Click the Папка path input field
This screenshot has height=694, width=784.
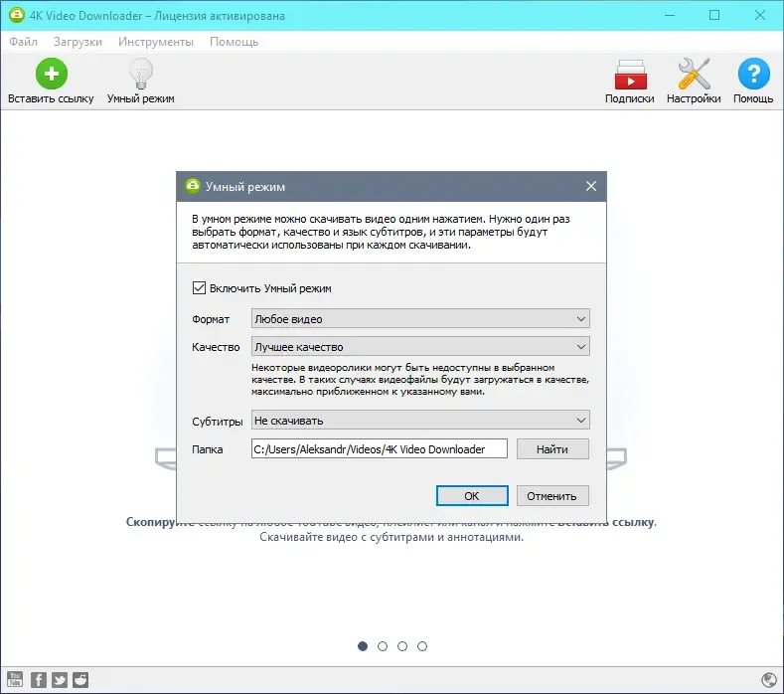tap(379, 448)
